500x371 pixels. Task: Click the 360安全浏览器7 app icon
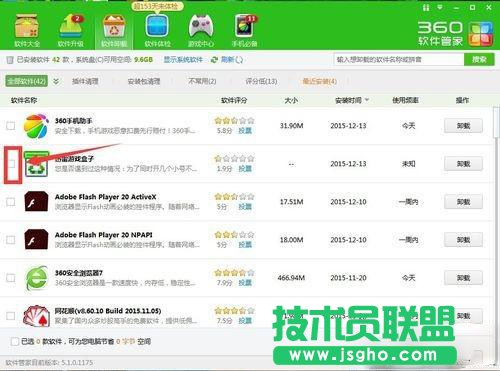click(36, 278)
